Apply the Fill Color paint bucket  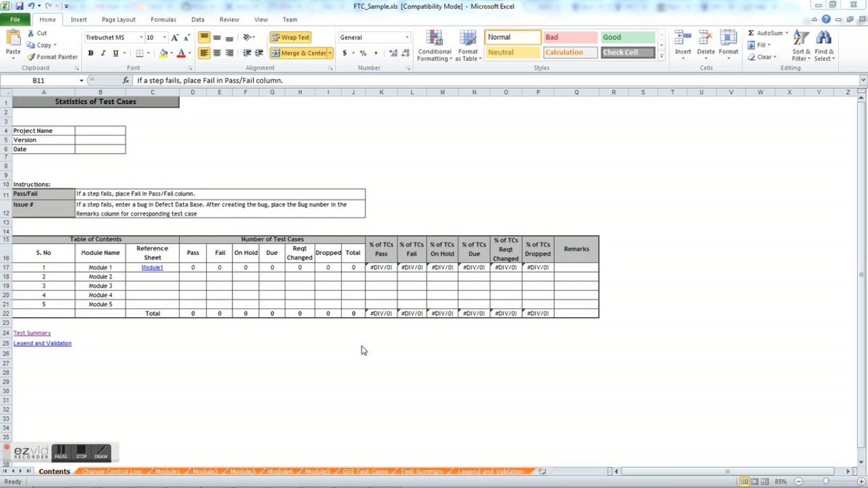(163, 53)
